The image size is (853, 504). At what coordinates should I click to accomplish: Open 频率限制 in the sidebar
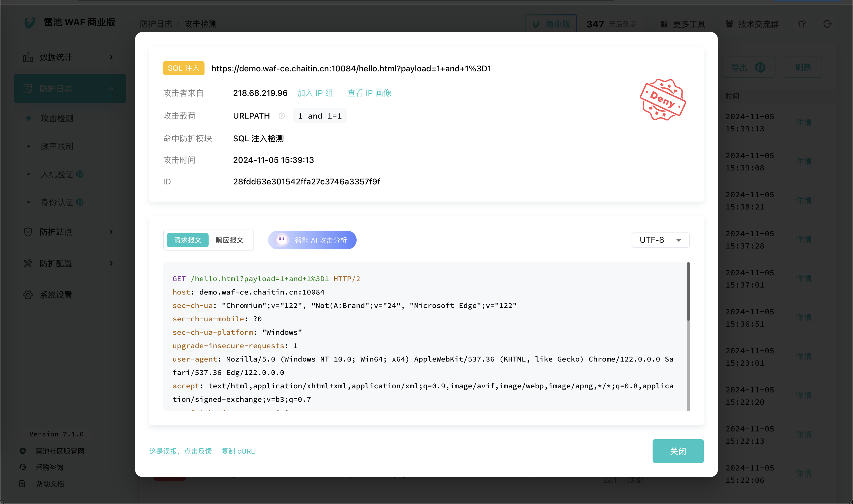tap(57, 146)
